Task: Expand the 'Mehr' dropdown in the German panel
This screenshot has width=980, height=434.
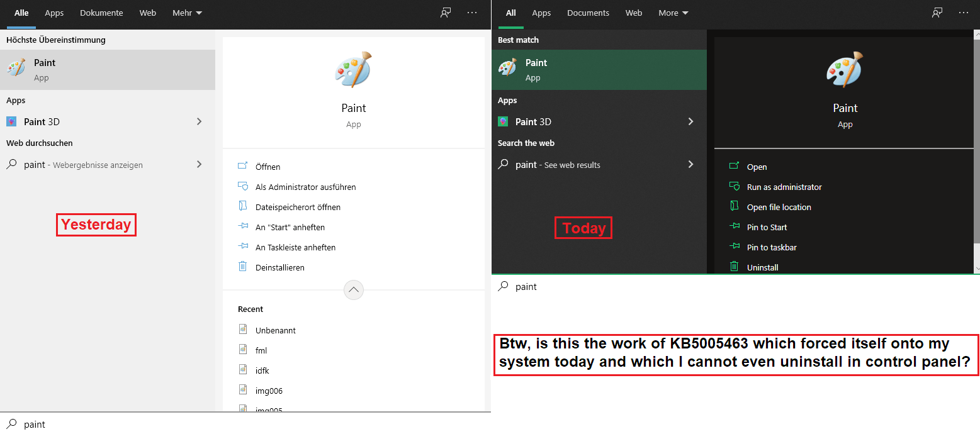Action: (187, 13)
